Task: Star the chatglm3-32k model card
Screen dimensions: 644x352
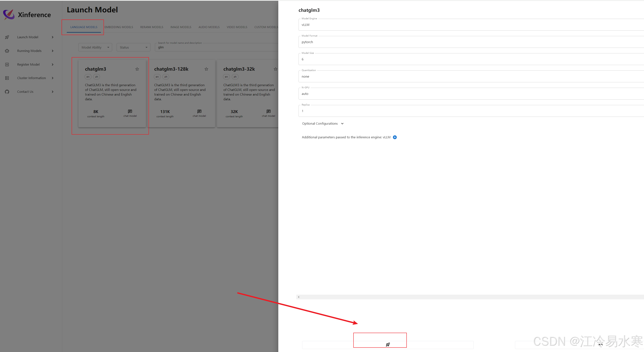Action: point(275,69)
